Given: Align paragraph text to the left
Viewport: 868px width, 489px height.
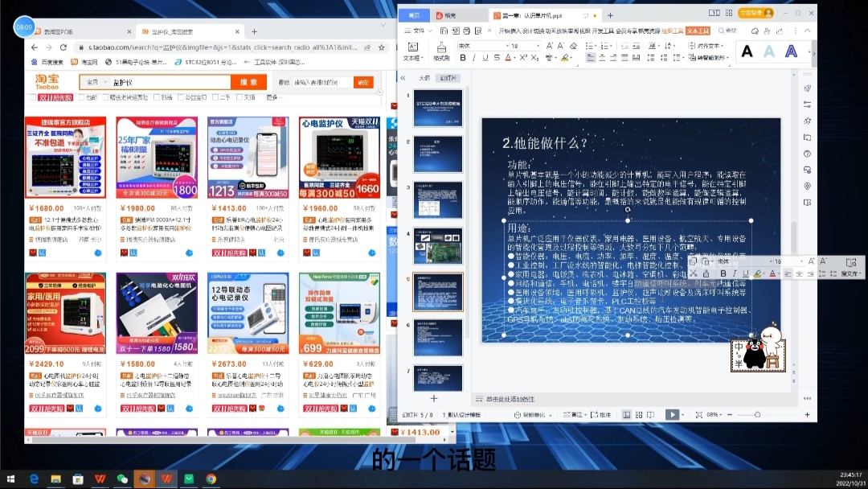Looking at the screenshot, I should (x=591, y=58).
